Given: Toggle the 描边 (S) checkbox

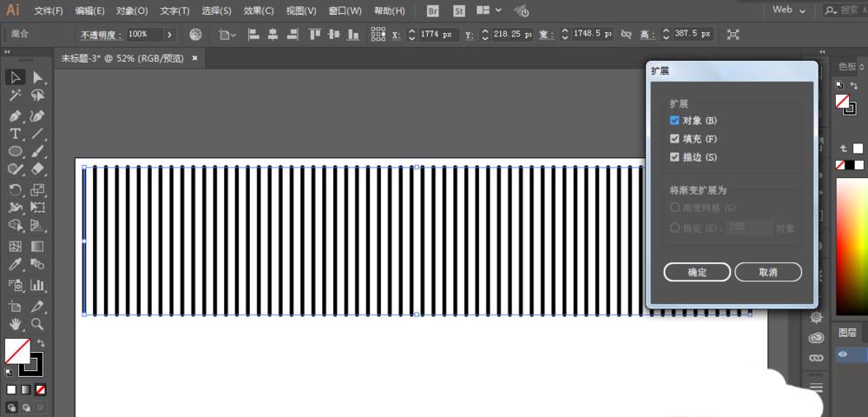Looking at the screenshot, I should click(674, 157).
